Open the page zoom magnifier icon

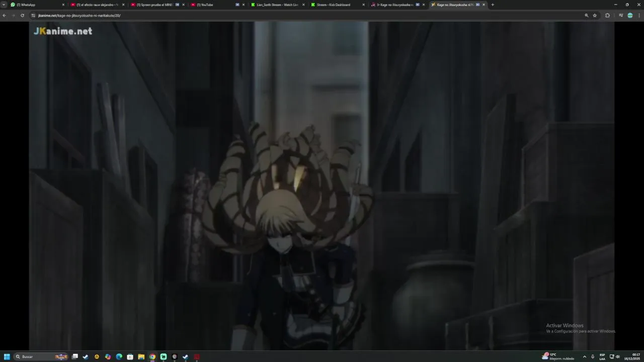[x=586, y=16]
